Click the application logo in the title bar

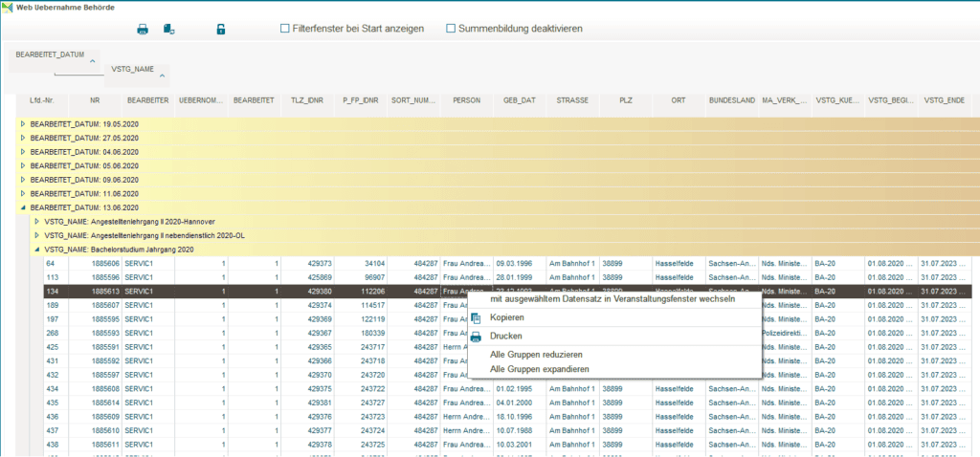(8, 8)
